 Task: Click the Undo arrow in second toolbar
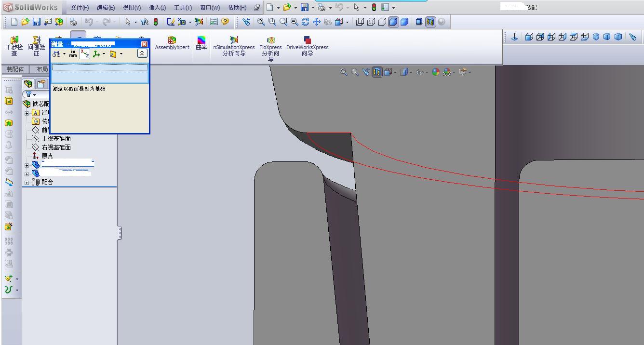tap(89, 22)
